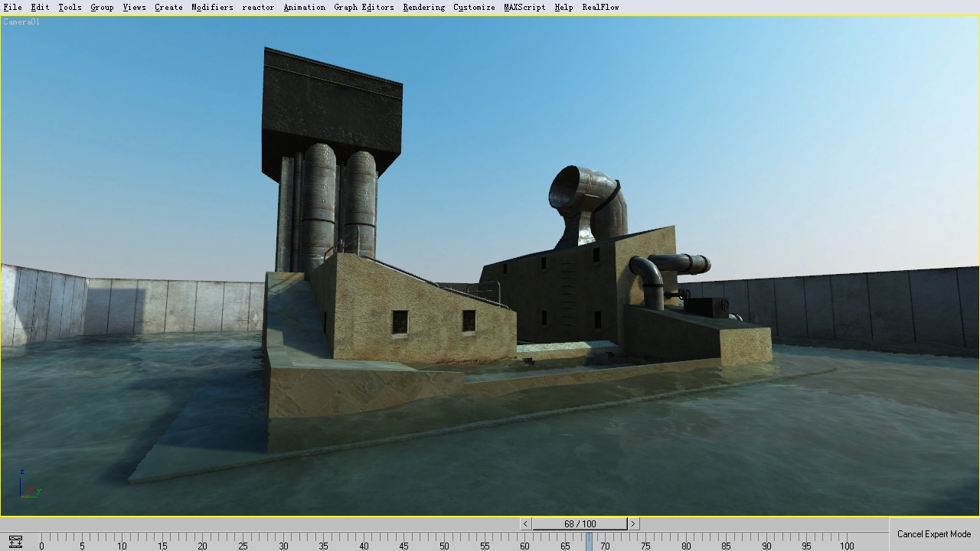Step time slider back one frame
The image size is (980, 551).
tap(525, 523)
